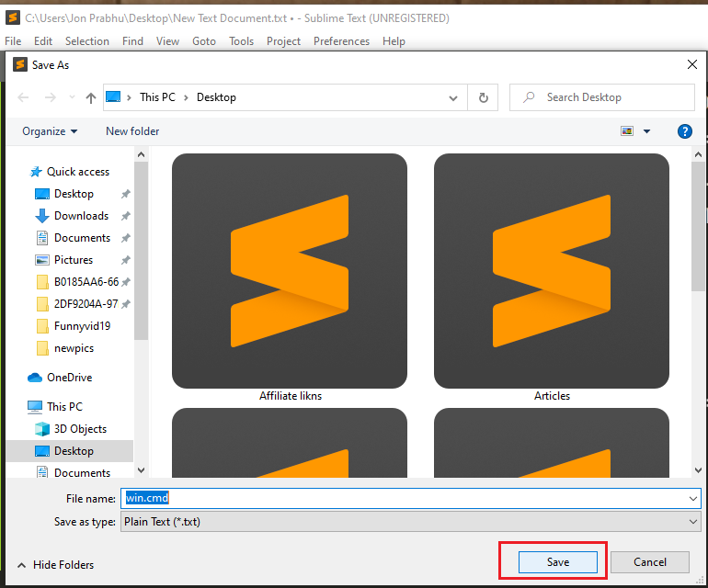Open the Funnyvid19 folder
The height and width of the screenshot is (588, 708).
(82, 326)
